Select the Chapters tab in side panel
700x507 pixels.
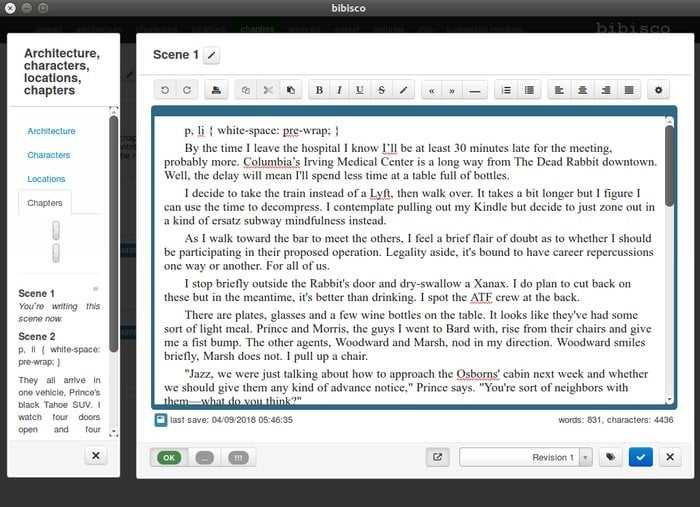[x=45, y=203]
